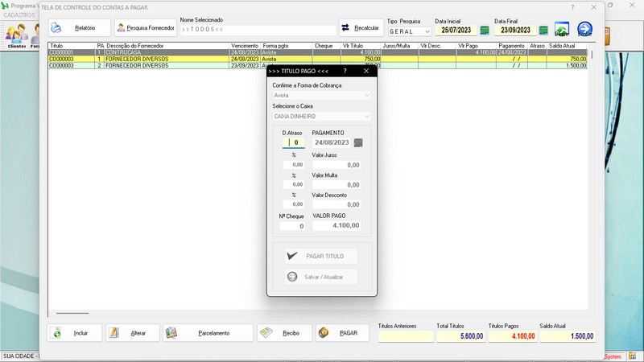Open calendar icon next to Data Final

[543, 31]
